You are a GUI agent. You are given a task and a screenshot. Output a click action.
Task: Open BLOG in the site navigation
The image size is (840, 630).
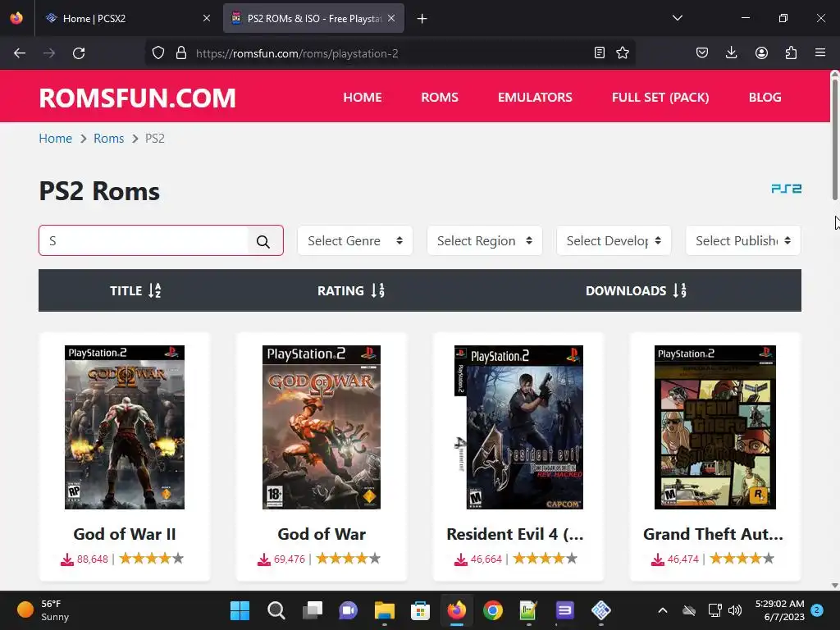765,97
